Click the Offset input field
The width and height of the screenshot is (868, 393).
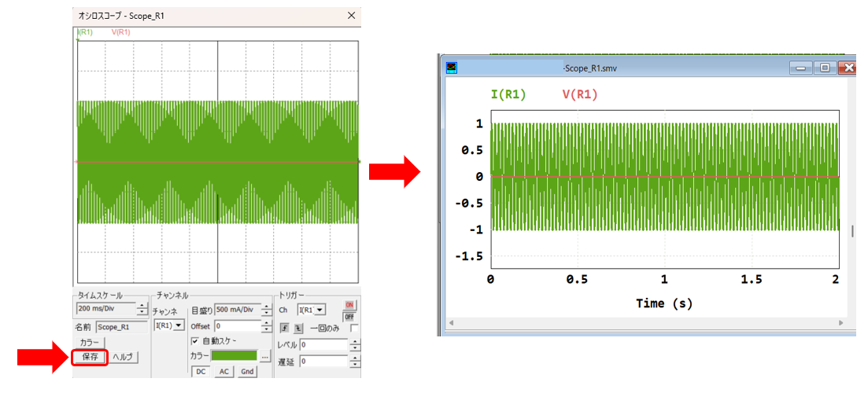click(x=237, y=325)
